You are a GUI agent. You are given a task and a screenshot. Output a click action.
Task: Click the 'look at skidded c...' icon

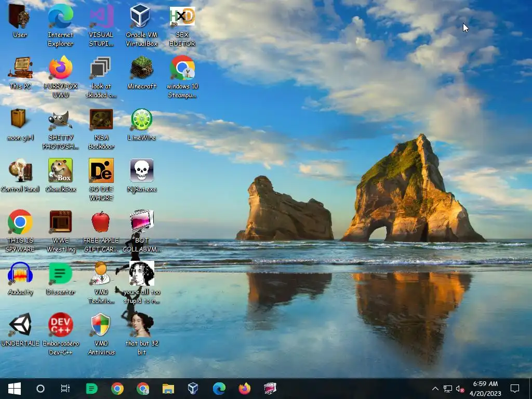tap(101, 77)
